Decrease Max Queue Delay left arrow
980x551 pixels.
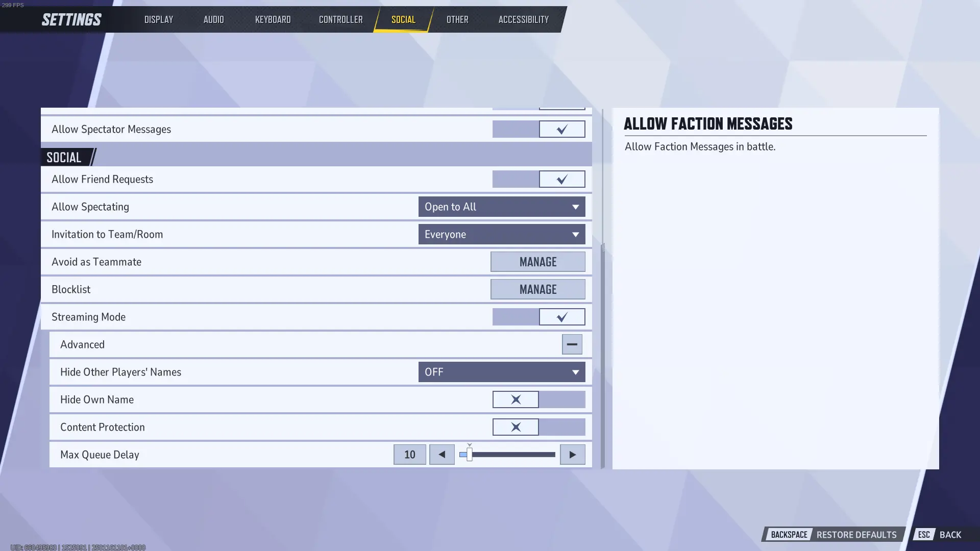[442, 455]
